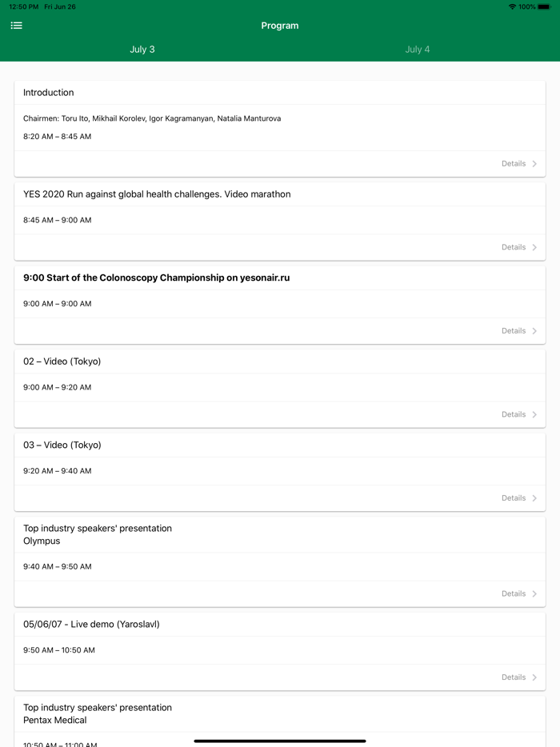Open Details for 03 – Video (Tokyo)
This screenshot has width=560, height=747.
coord(514,498)
